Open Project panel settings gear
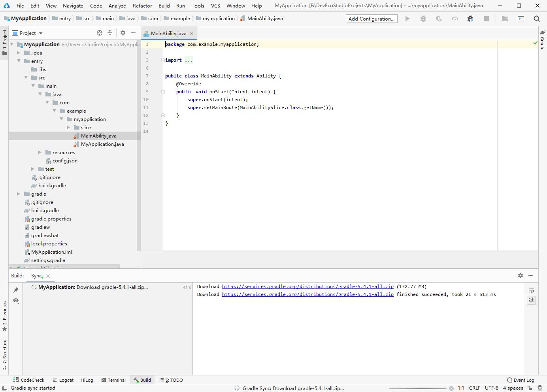 coord(123,33)
